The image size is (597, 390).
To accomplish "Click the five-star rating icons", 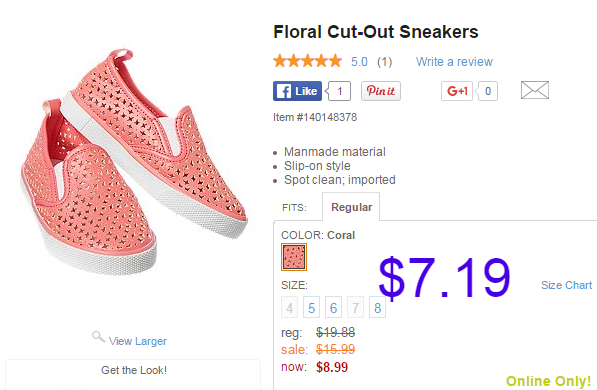I will [307, 61].
